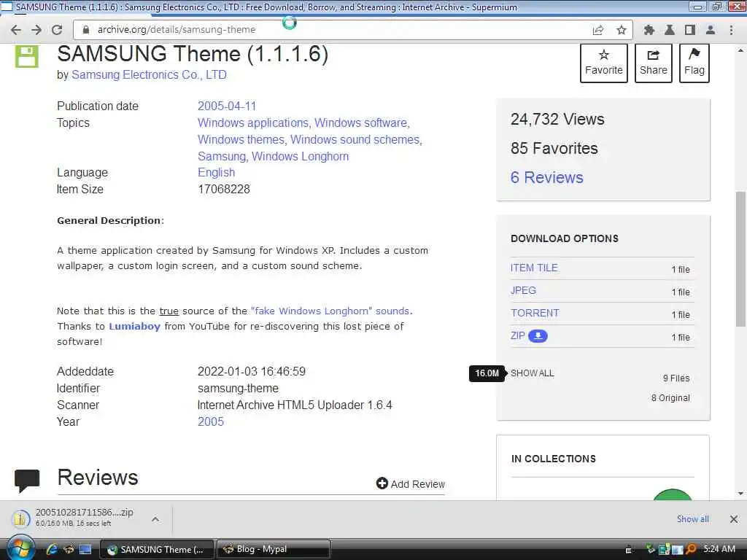Show desktop via quick launch icon

coord(85,550)
